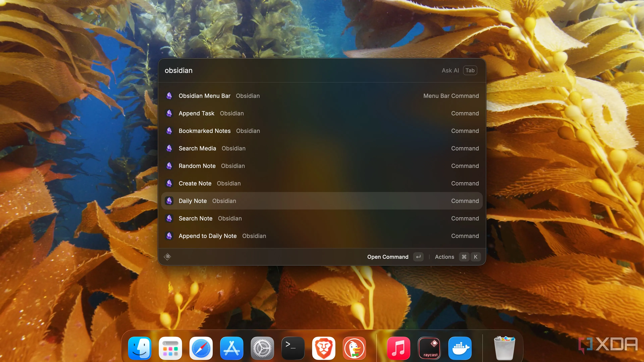Open DuckDuckGo browser dock icon
The image size is (644, 362).
(354, 348)
